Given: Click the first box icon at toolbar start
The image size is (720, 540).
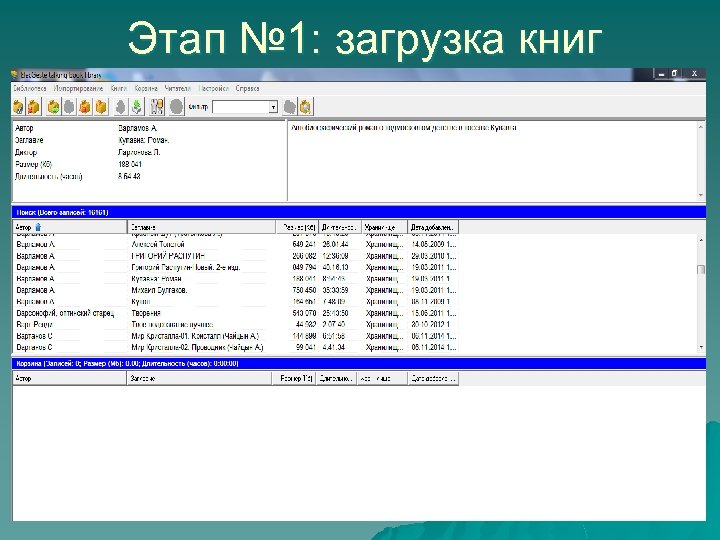Looking at the screenshot, I should pyautogui.click(x=19, y=107).
